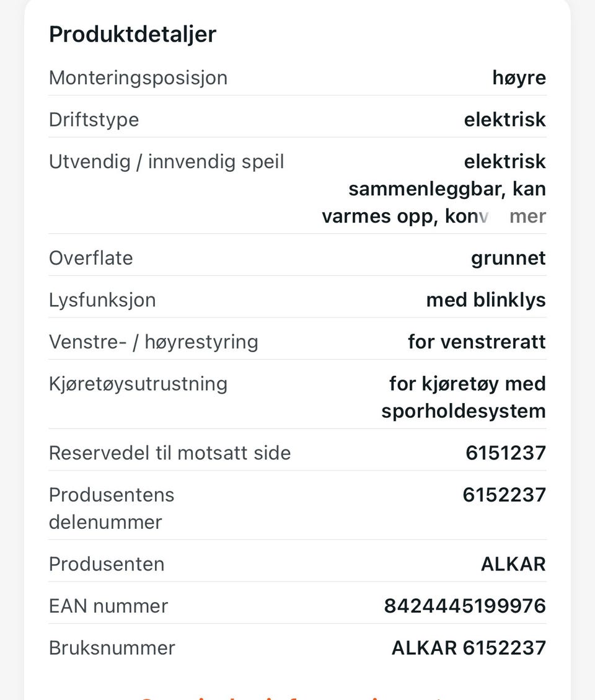
Task: Select the EAN number 8424445199976
Action: (x=465, y=606)
